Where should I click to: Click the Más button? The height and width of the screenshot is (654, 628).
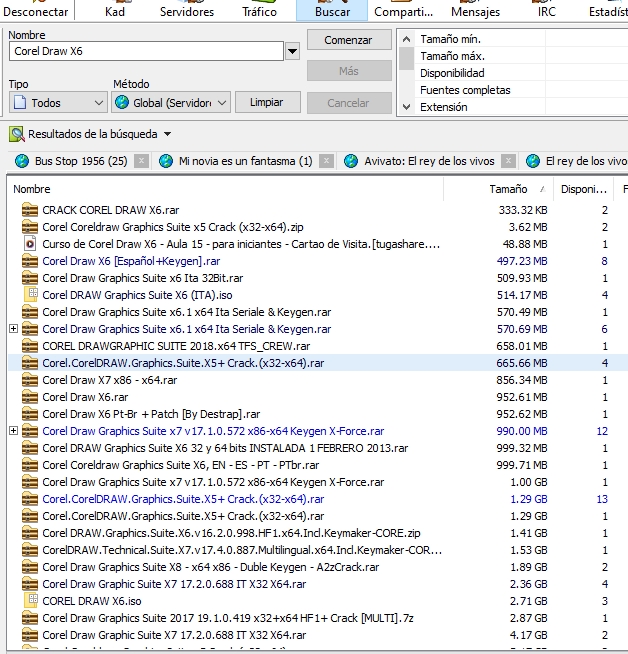[349, 71]
